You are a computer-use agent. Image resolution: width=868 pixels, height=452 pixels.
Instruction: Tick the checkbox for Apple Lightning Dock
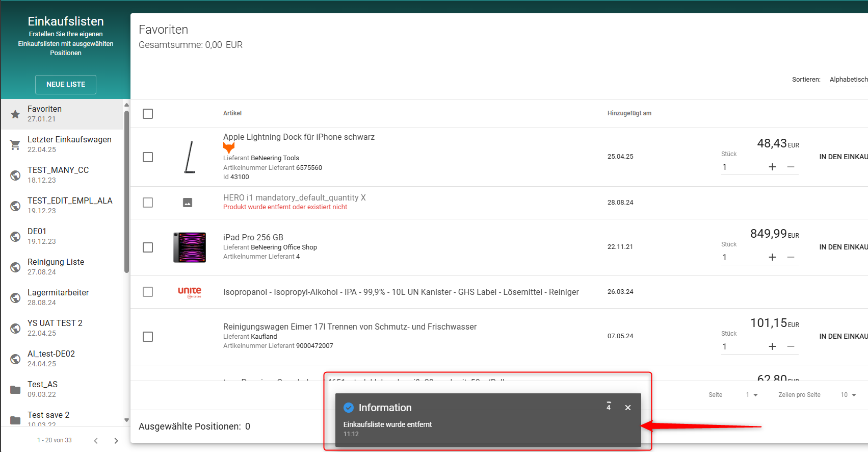point(148,157)
